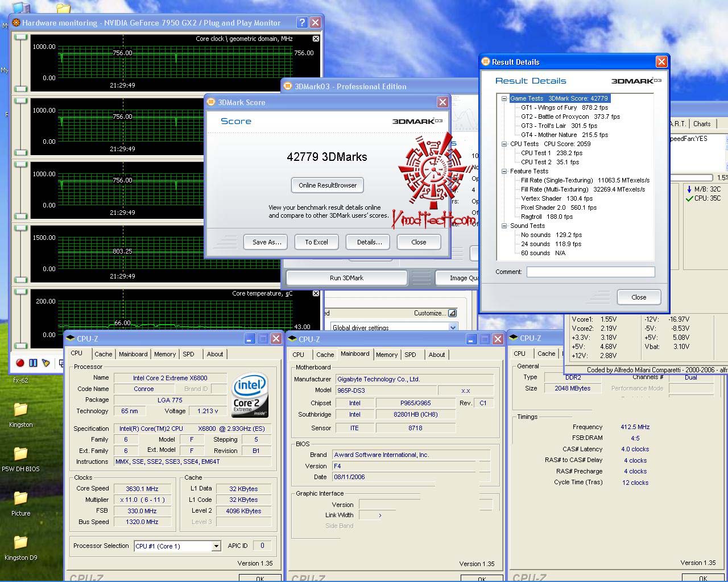Image resolution: width=728 pixels, height=582 pixels.
Task: Open the P5W DH BIOS folder
Action: point(21,459)
